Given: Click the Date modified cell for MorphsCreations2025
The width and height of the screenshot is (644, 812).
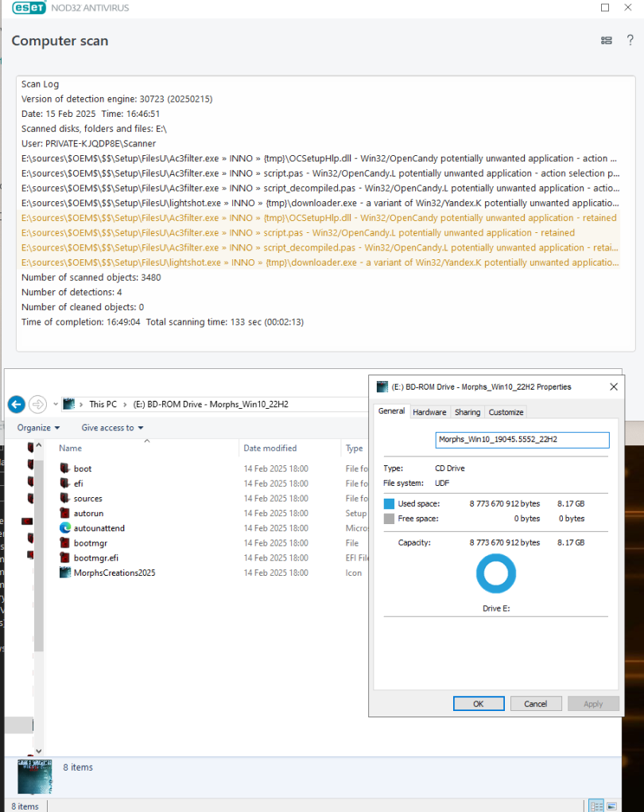Looking at the screenshot, I should pyautogui.click(x=276, y=573).
